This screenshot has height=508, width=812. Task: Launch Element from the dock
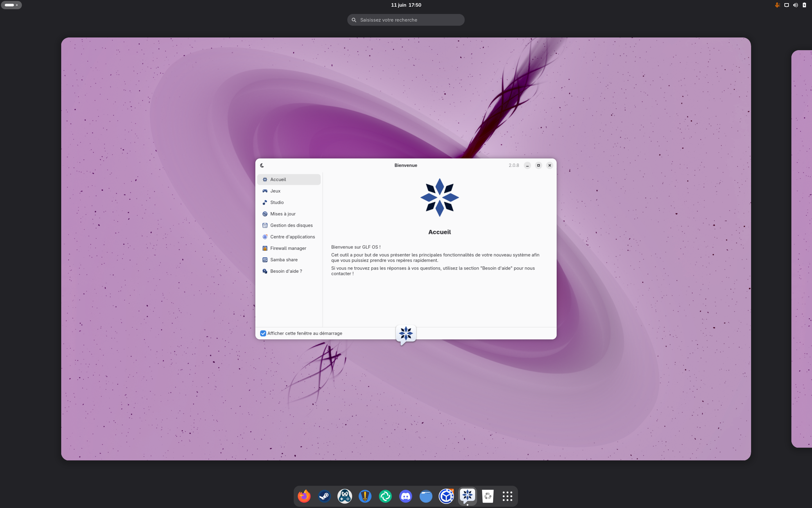[385, 496]
